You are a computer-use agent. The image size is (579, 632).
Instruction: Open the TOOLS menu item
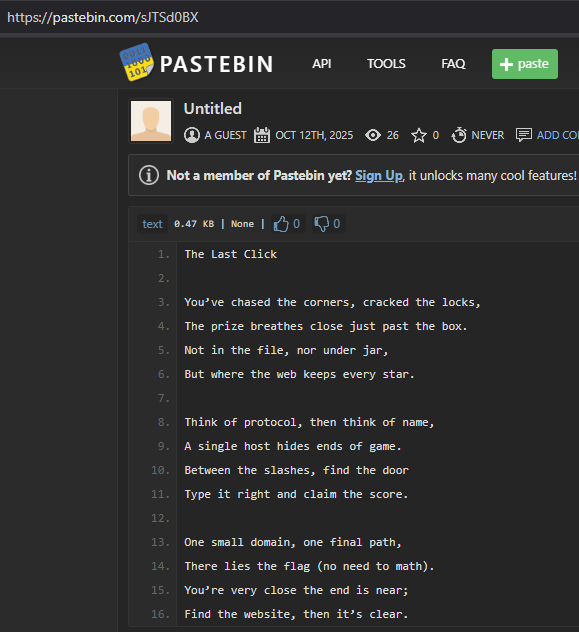[386, 64]
